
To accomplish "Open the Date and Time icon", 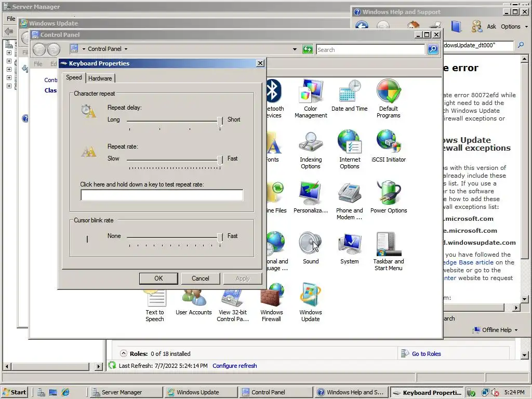I will click(350, 95).
